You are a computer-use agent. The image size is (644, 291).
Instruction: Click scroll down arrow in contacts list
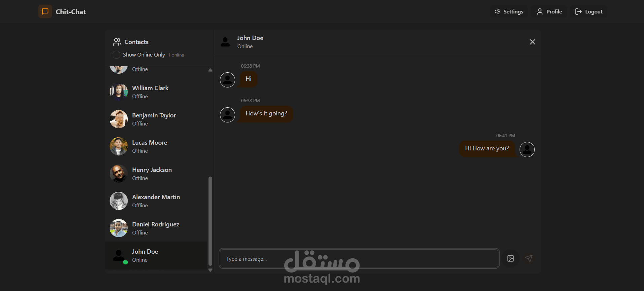tap(210, 270)
